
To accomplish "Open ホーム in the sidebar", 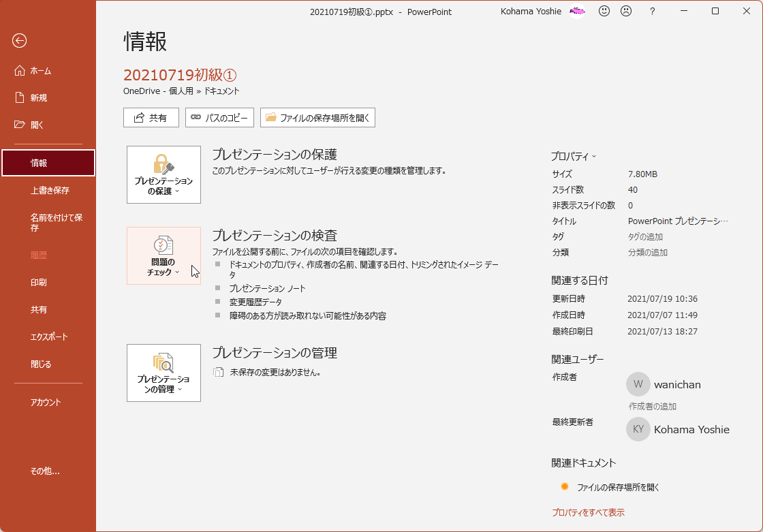I will click(48, 71).
